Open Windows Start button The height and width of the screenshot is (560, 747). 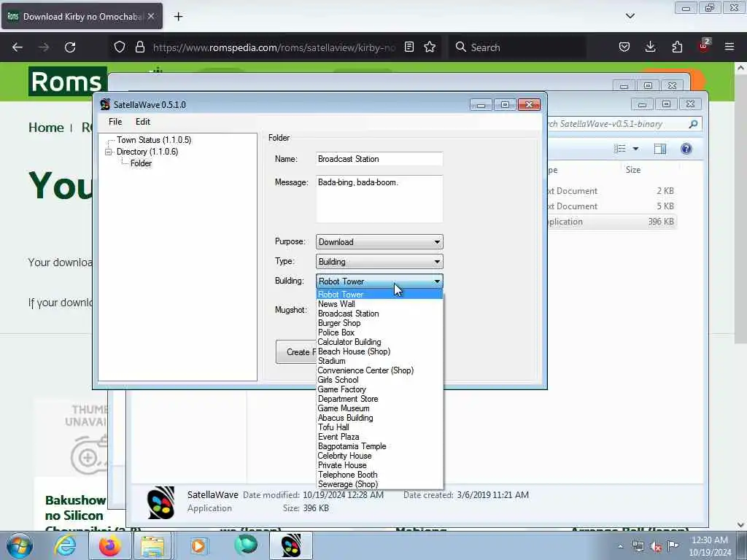20,545
